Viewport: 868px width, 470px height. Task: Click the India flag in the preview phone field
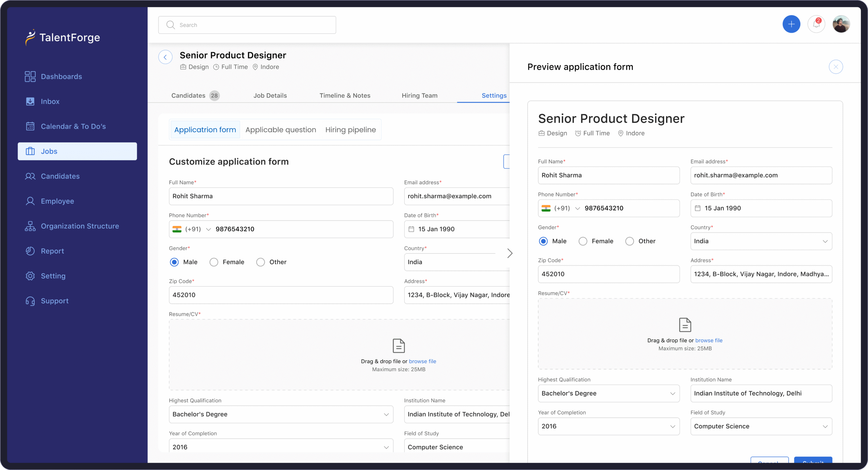(546, 208)
